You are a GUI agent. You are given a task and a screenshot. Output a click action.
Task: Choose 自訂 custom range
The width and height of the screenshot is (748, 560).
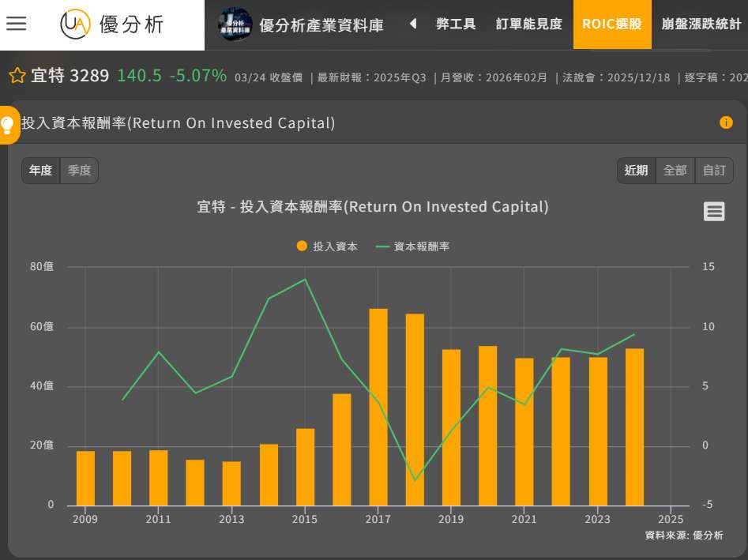[714, 171]
